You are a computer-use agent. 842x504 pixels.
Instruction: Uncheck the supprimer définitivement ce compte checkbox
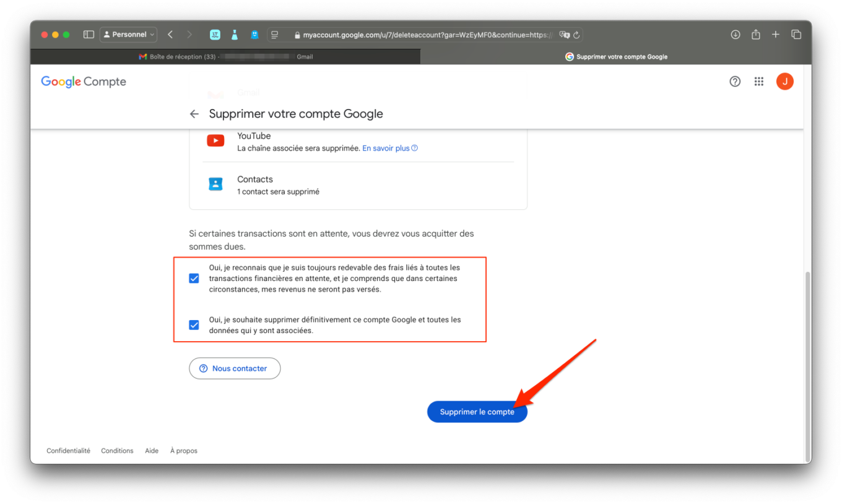pyautogui.click(x=194, y=325)
